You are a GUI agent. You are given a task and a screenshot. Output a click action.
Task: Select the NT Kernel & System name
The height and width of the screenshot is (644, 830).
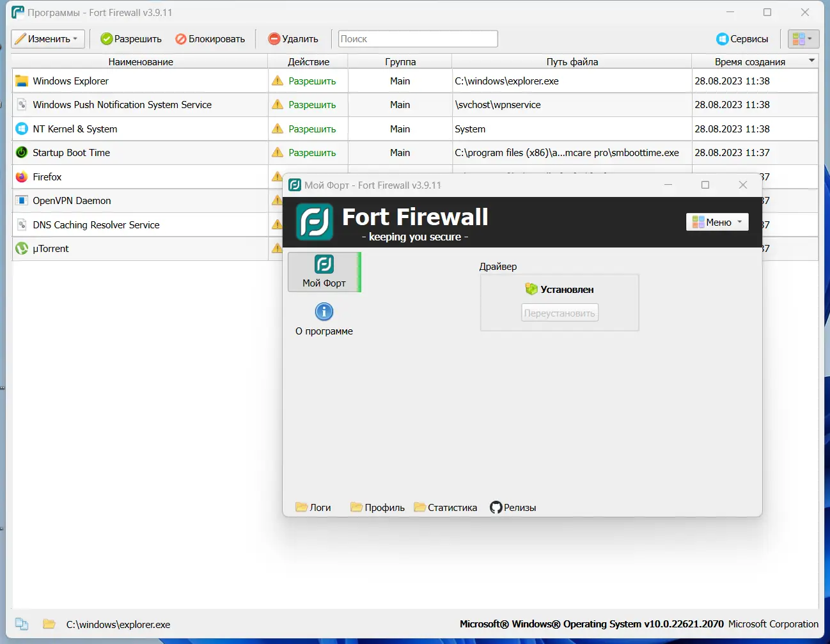click(75, 129)
